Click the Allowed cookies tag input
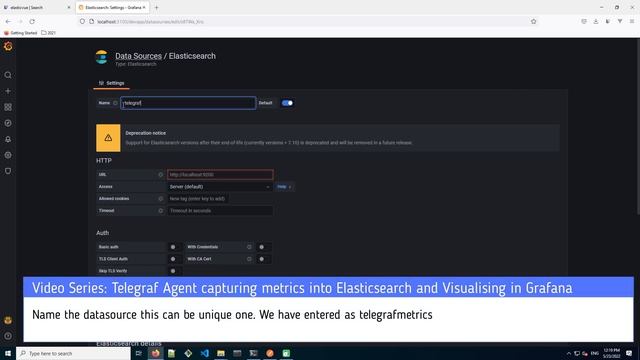The width and height of the screenshot is (640, 360). (198, 198)
